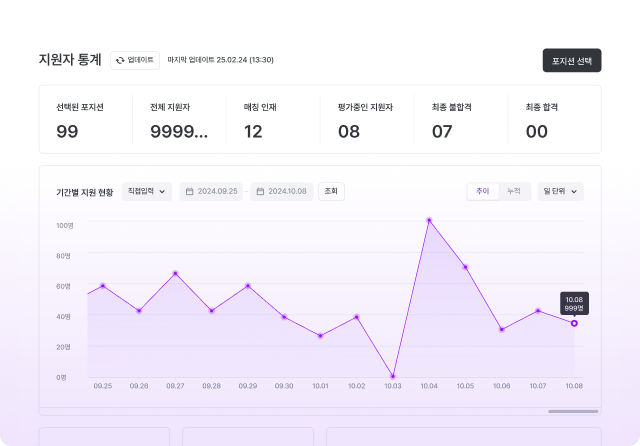The image size is (640, 446).
Task: Click the 10.08 999명 chart tooltip
Action: [x=574, y=303]
